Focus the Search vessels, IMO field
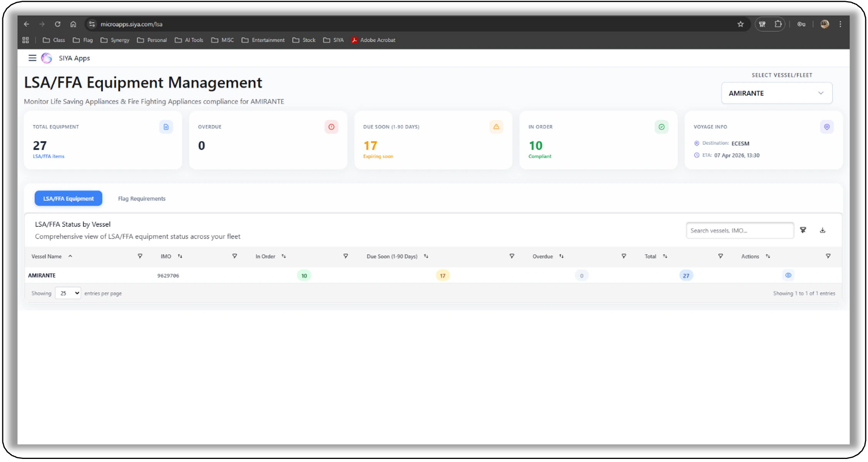Screen dimensions: 868x462 point(740,231)
